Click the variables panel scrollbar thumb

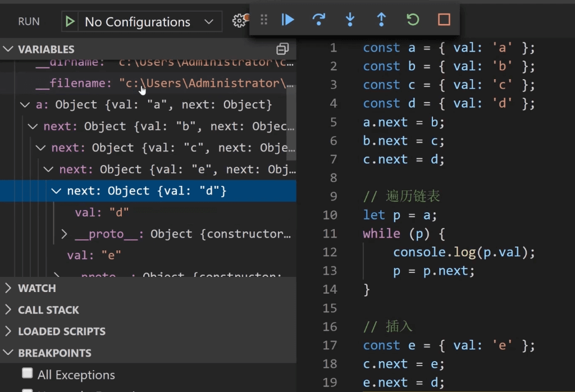click(291, 123)
